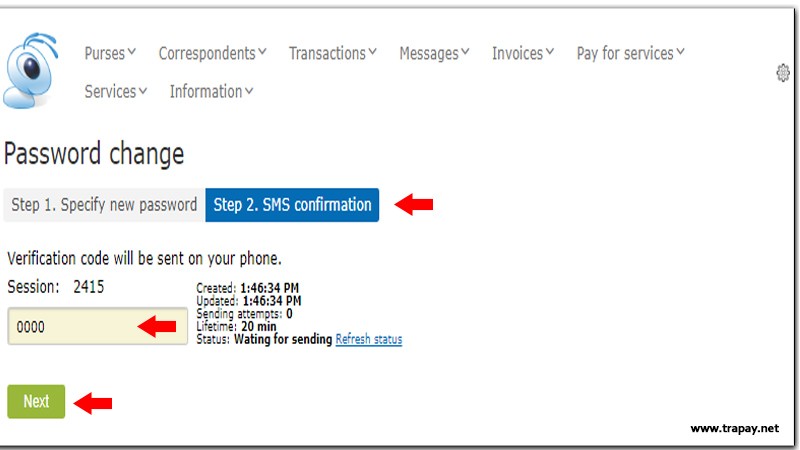The height and width of the screenshot is (450, 800).
Task: Expand the Correspondents dropdown menu
Action: point(212,53)
